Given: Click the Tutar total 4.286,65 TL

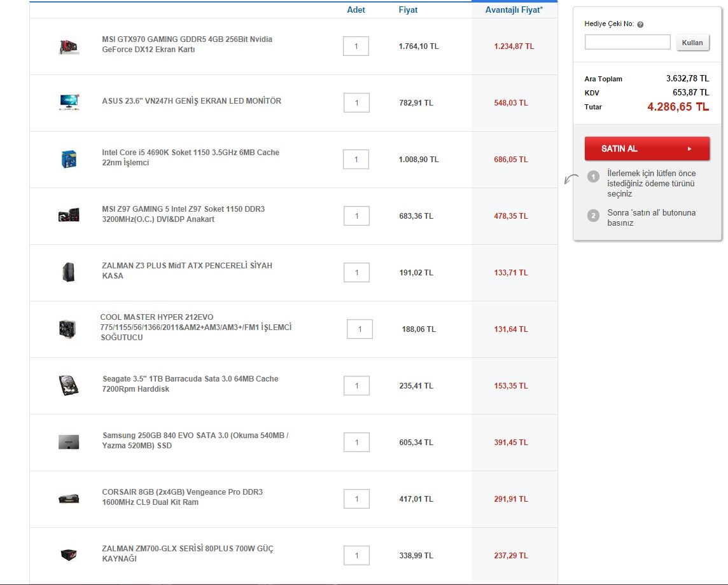Looking at the screenshot, I should [678, 107].
